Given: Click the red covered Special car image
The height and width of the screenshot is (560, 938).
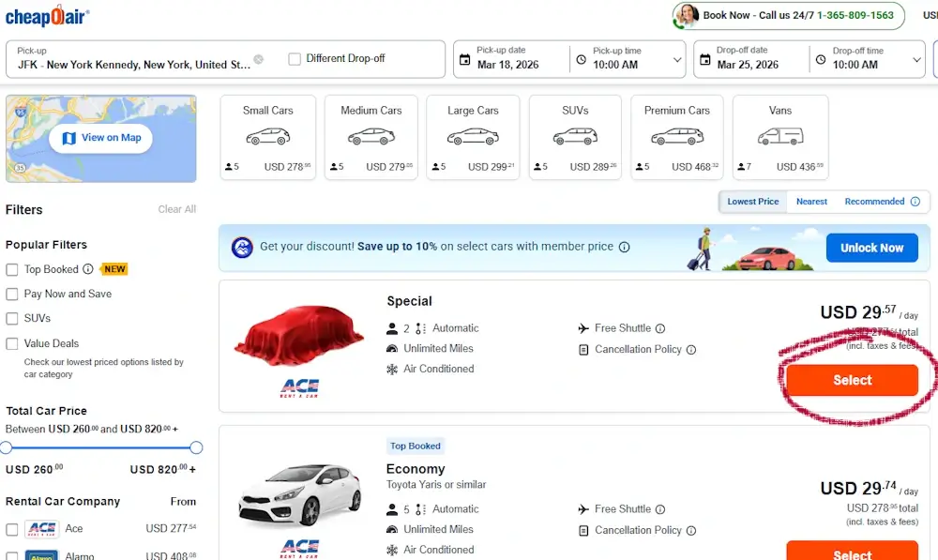Looking at the screenshot, I should (x=299, y=335).
